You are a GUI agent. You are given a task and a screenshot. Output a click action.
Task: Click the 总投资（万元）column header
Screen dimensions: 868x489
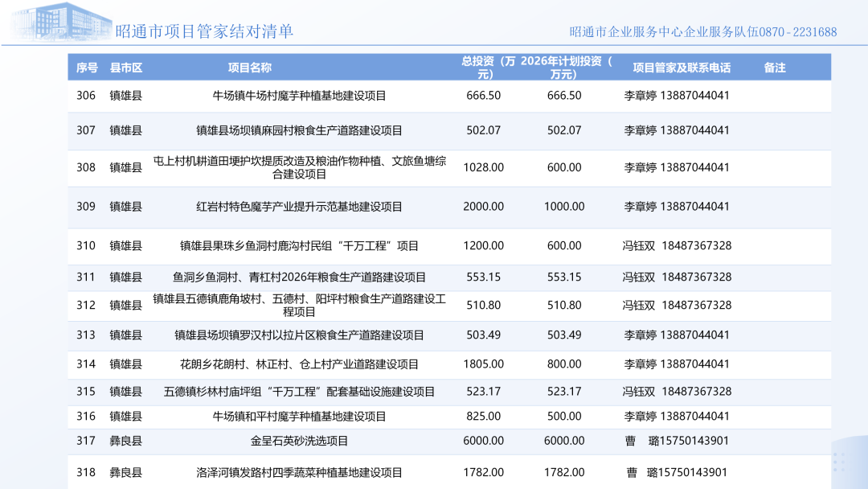click(488, 68)
